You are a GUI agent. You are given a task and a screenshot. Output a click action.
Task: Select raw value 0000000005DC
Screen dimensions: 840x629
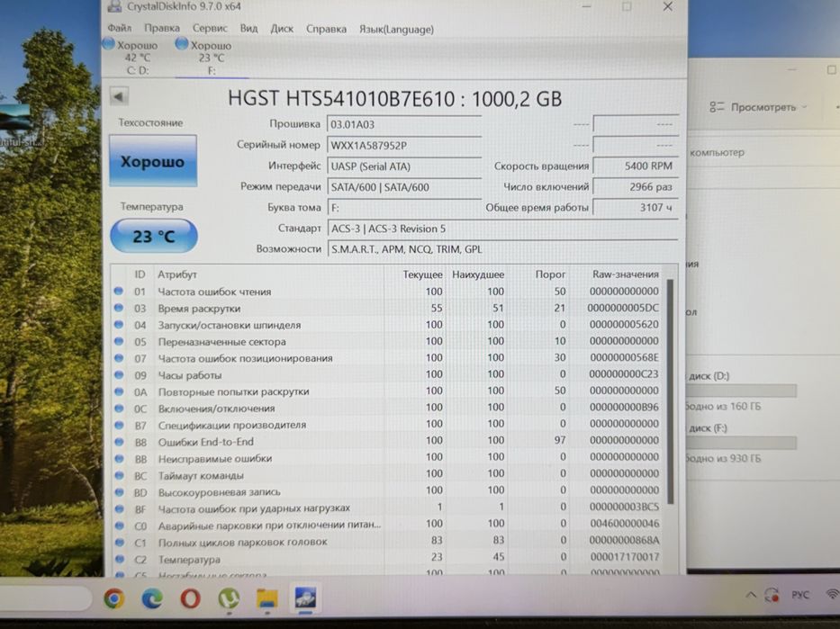623,308
